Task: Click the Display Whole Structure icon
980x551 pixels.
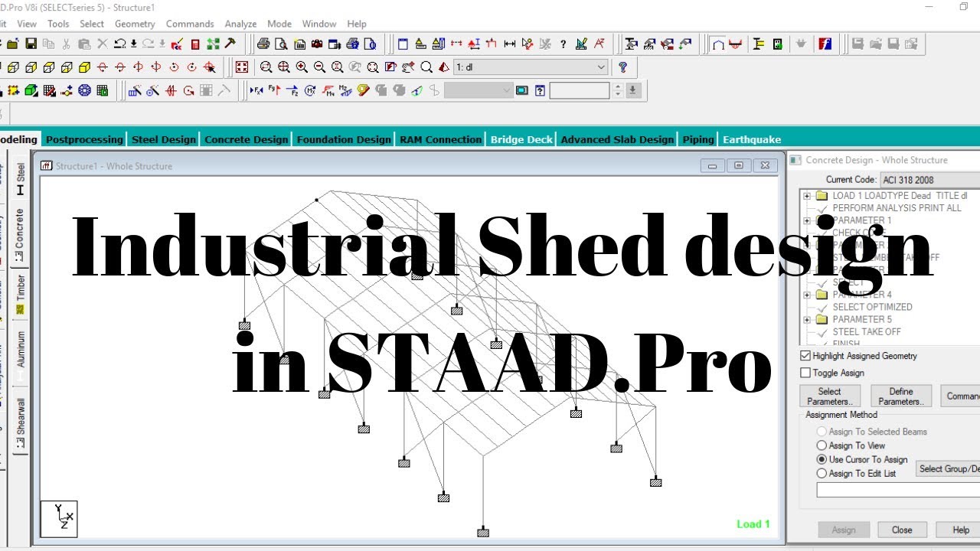Action: coord(242,67)
